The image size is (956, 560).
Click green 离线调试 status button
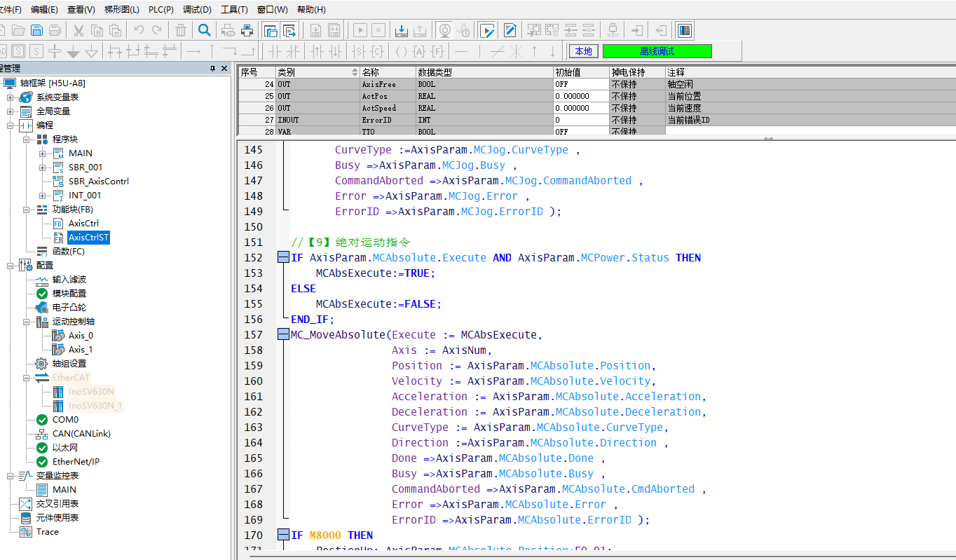(657, 51)
